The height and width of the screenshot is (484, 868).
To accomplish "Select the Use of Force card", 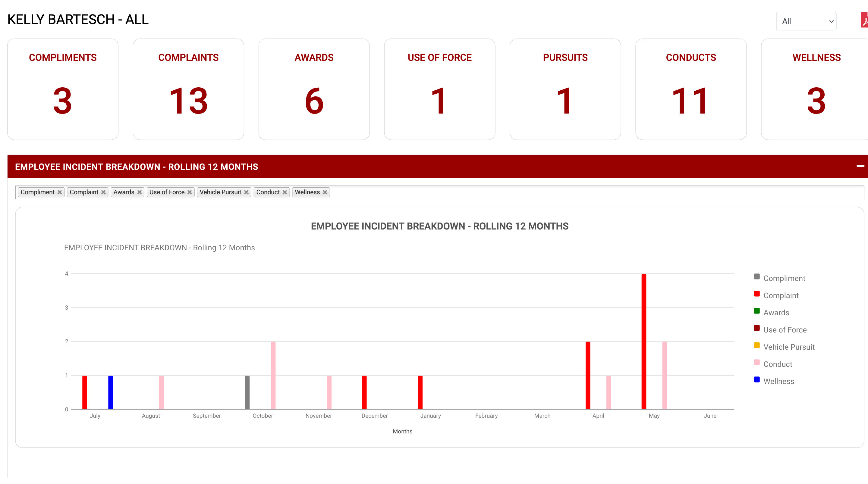I will [x=439, y=89].
